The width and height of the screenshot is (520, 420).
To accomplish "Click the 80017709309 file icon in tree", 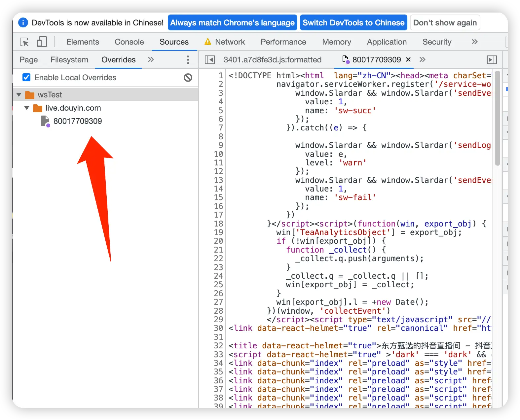I will pyautogui.click(x=45, y=121).
